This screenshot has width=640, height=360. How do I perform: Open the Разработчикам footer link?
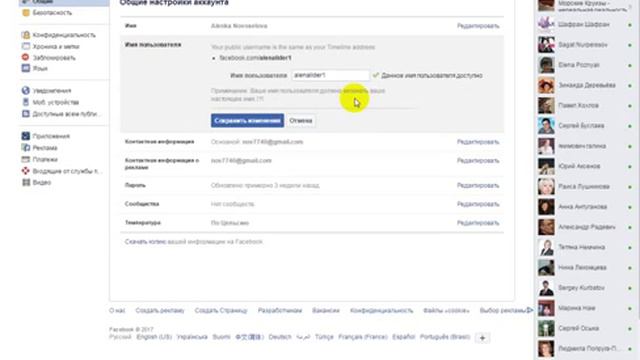(x=280, y=311)
